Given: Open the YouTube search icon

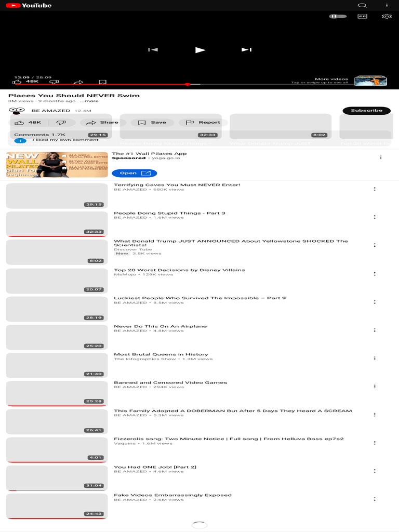Looking at the screenshot, I should (x=362, y=5).
